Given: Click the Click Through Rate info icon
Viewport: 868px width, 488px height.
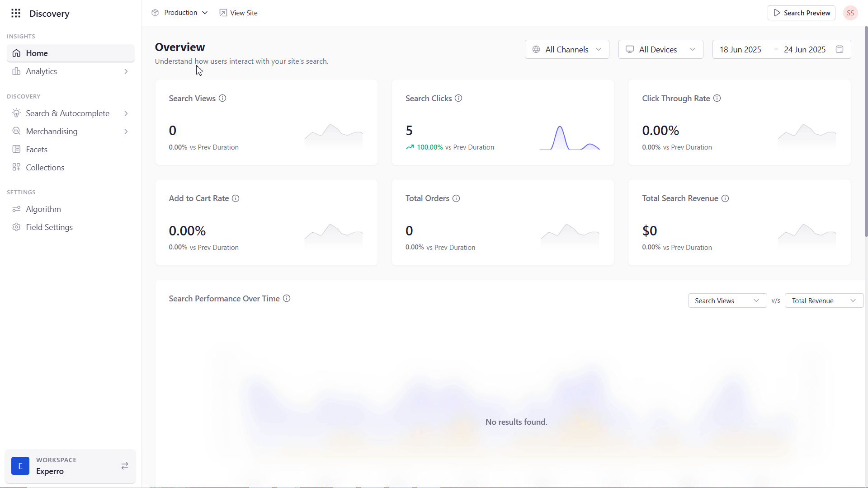Looking at the screenshot, I should (x=717, y=99).
